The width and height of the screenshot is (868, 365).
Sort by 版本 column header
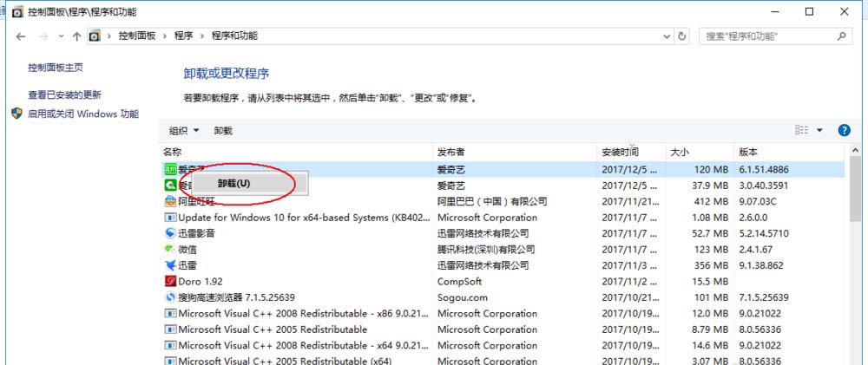pyautogui.click(x=789, y=152)
